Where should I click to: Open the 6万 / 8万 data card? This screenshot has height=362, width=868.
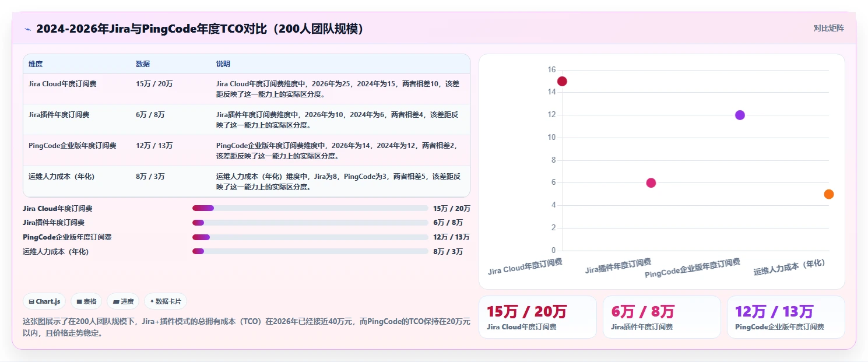coord(662,317)
